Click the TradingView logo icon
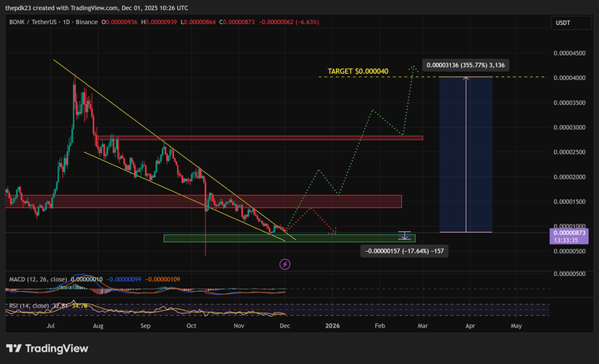This screenshot has width=599, height=364. coord(14,348)
